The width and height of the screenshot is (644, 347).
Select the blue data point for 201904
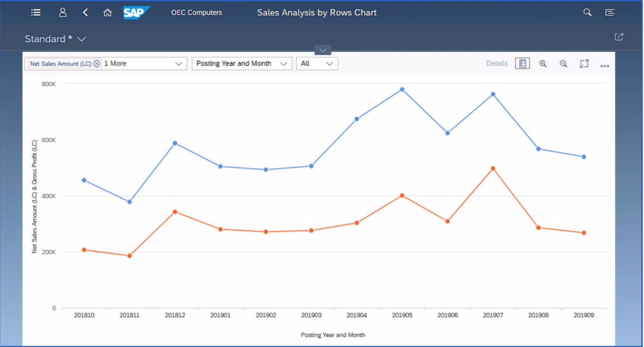coord(357,119)
